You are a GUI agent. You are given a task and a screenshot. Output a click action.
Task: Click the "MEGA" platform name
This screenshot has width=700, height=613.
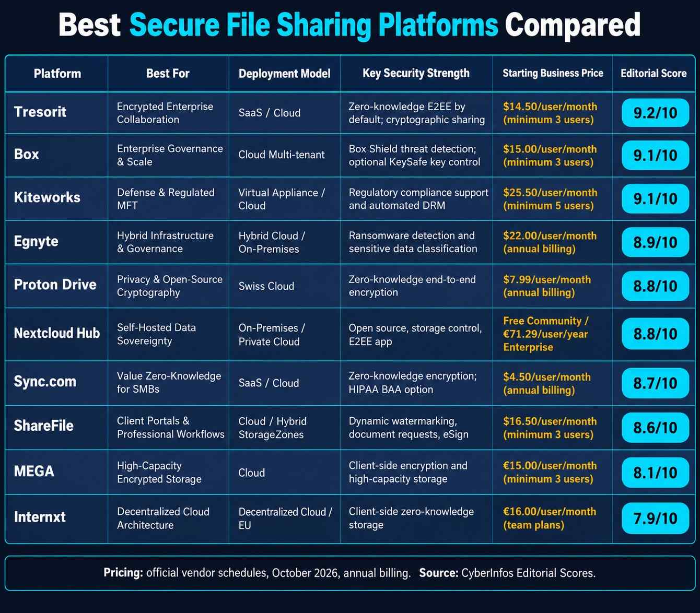pyautogui.click(x=34, y=471)
